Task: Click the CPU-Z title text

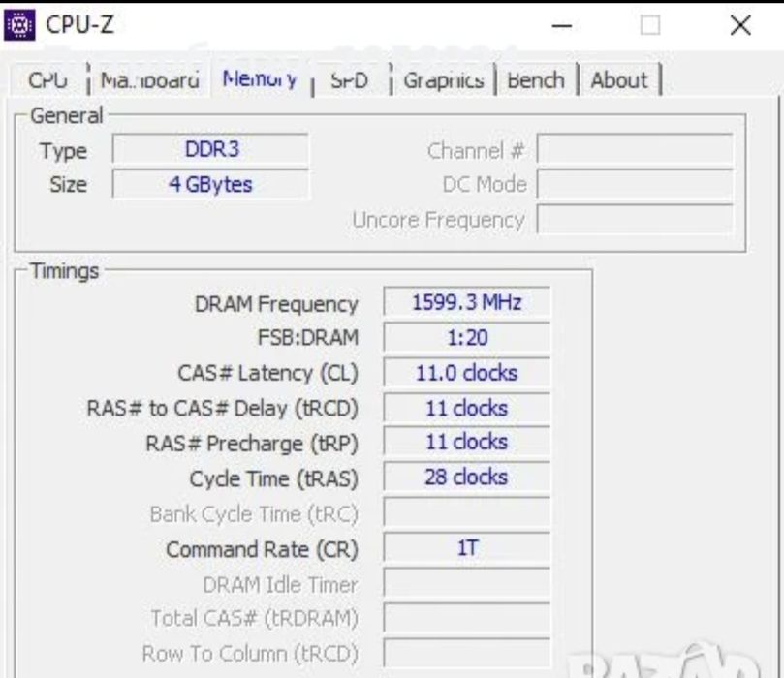Action: click(80, 24)
